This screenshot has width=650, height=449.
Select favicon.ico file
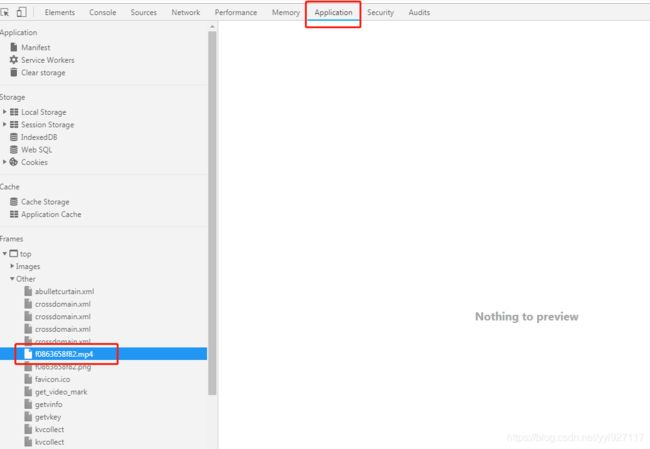tap(52, 379)
